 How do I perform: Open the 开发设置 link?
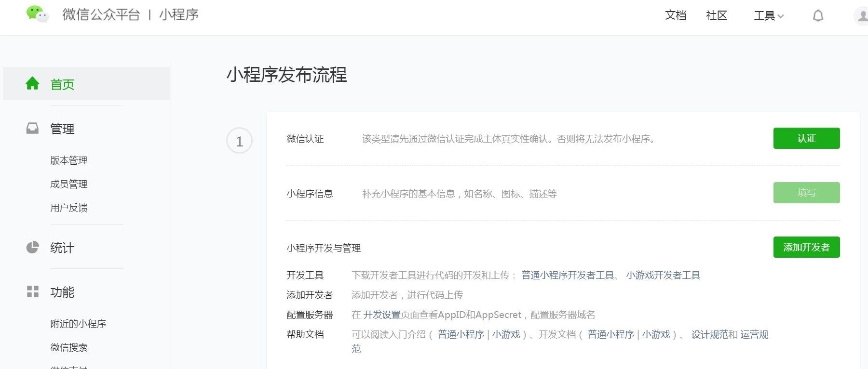tap(382, 315)
